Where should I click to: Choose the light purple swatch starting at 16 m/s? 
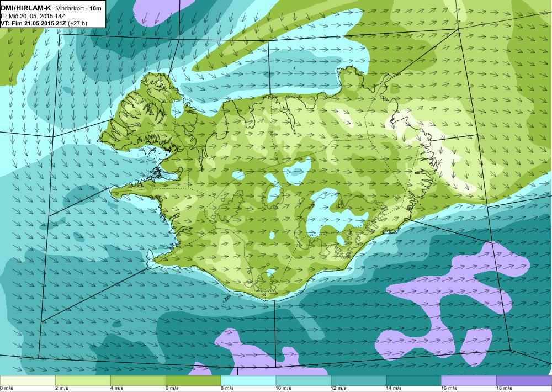click(x=469, y=381)
